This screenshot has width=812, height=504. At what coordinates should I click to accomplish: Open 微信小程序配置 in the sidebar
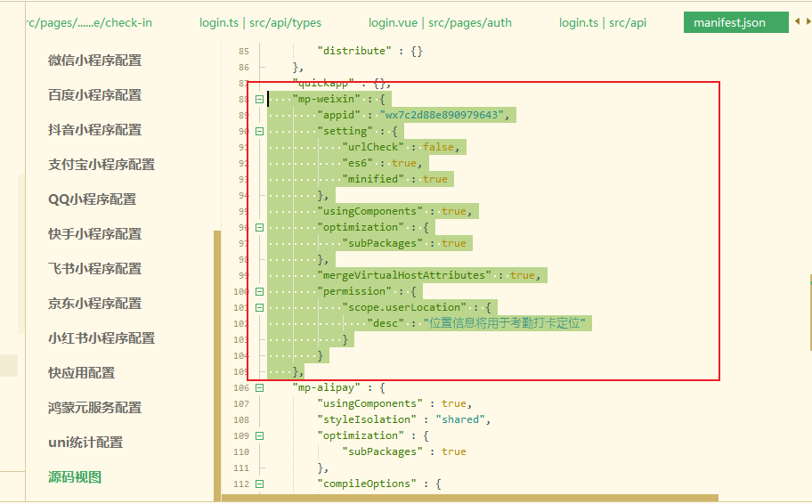coord(94,61)
